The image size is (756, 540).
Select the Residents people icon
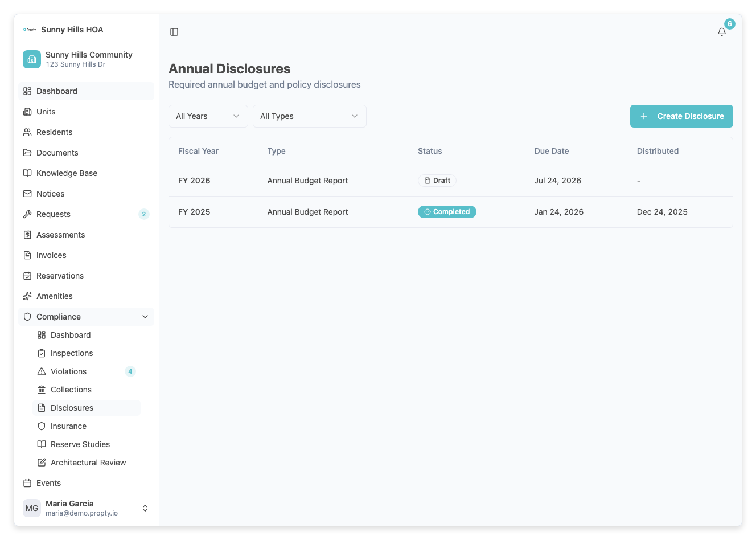[x=27, y=132]
